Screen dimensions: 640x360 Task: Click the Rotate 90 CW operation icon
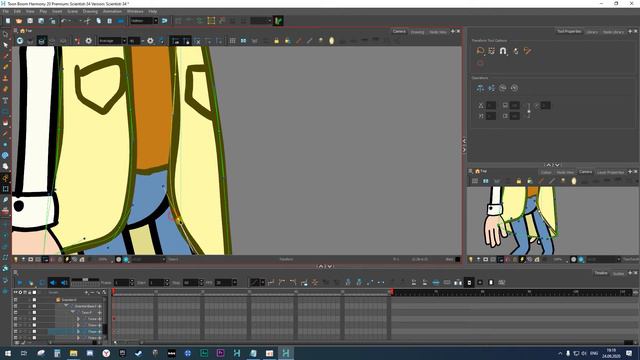(503, 88)
